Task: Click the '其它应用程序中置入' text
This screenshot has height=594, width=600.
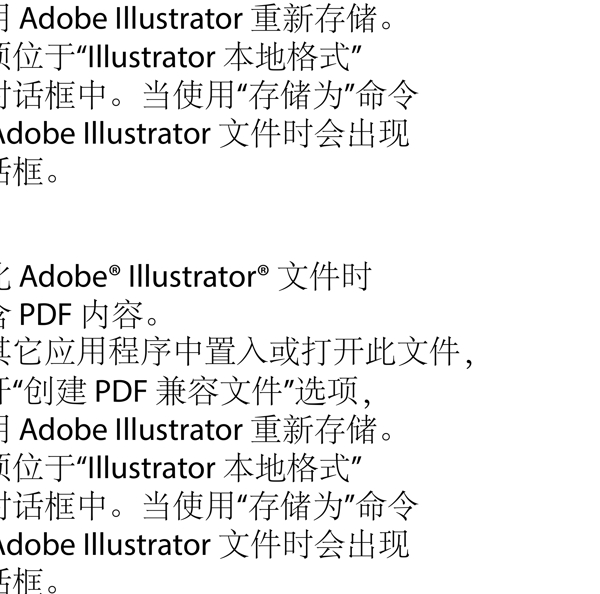Action: tap(134, 352)
